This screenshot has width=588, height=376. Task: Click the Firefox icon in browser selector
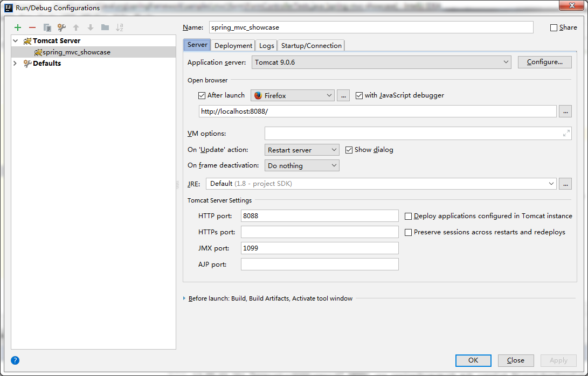point(258,95)
